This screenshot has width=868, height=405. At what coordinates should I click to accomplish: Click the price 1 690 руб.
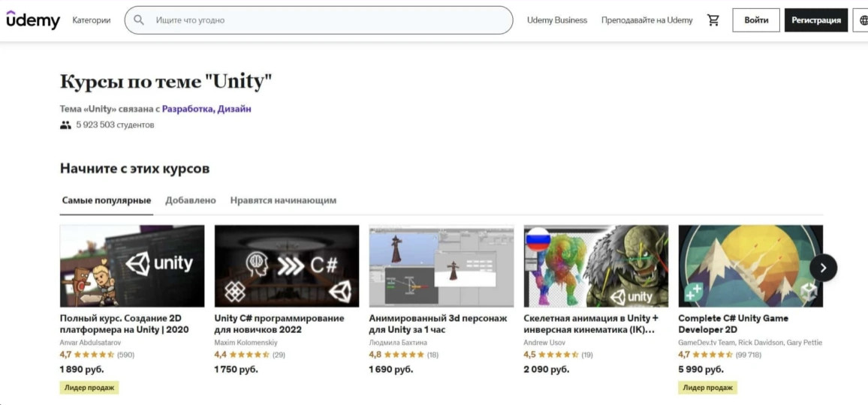[390, 369]
